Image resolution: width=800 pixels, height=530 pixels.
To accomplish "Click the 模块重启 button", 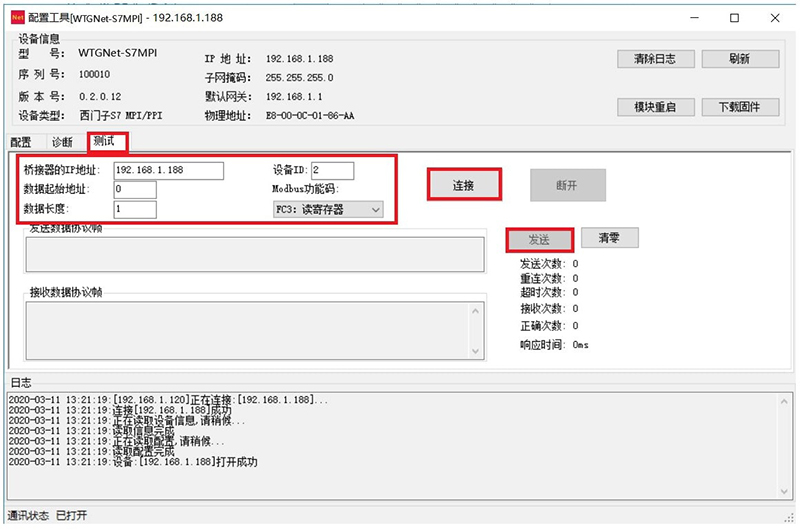I will coord(656,107).
